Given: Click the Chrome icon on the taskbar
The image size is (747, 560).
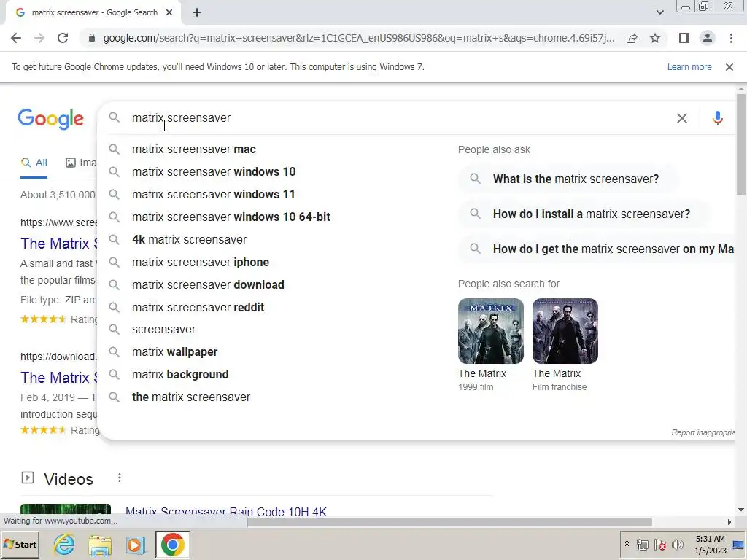Looking at the screenshot, I should (x=172, y=545).
